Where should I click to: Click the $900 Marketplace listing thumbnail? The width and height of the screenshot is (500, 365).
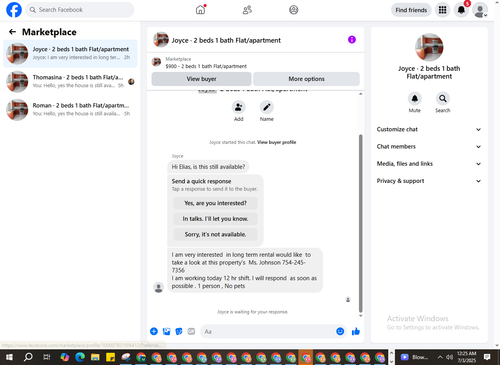pyautogui.click(x=156, y=62)
